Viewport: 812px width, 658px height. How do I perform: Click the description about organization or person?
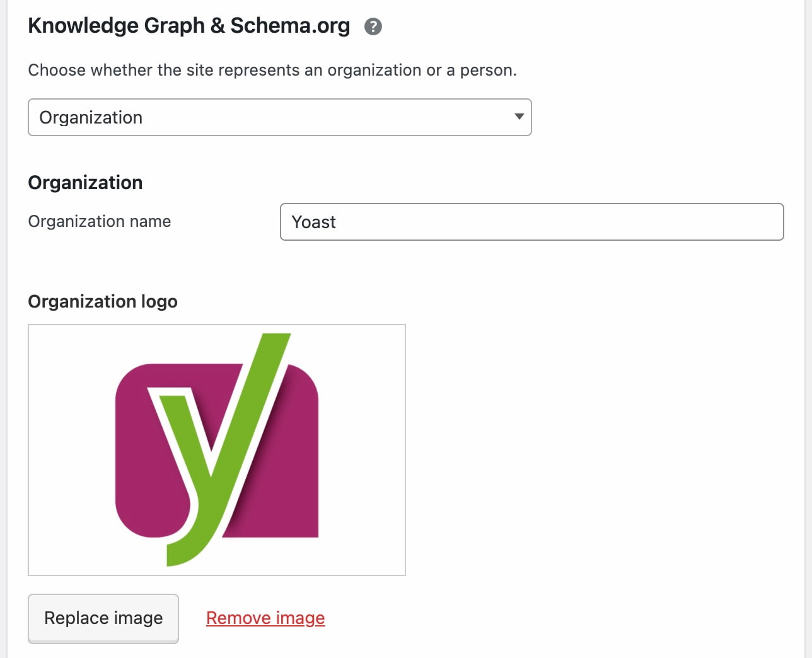click(272, 70)
